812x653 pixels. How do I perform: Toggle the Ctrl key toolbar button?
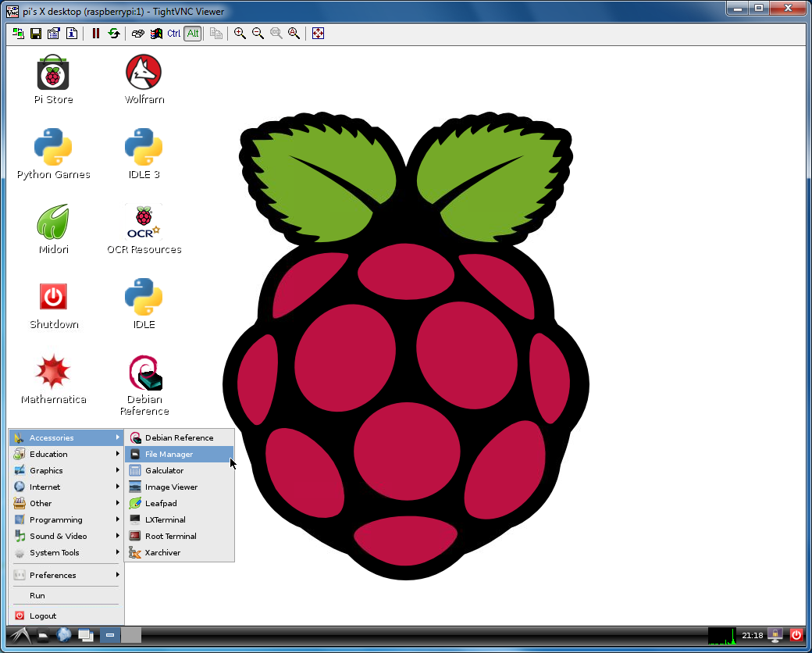[x=174, y=34]
